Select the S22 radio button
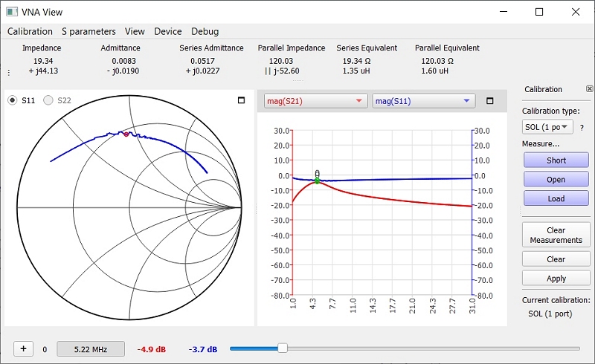 tap(49, 100)
